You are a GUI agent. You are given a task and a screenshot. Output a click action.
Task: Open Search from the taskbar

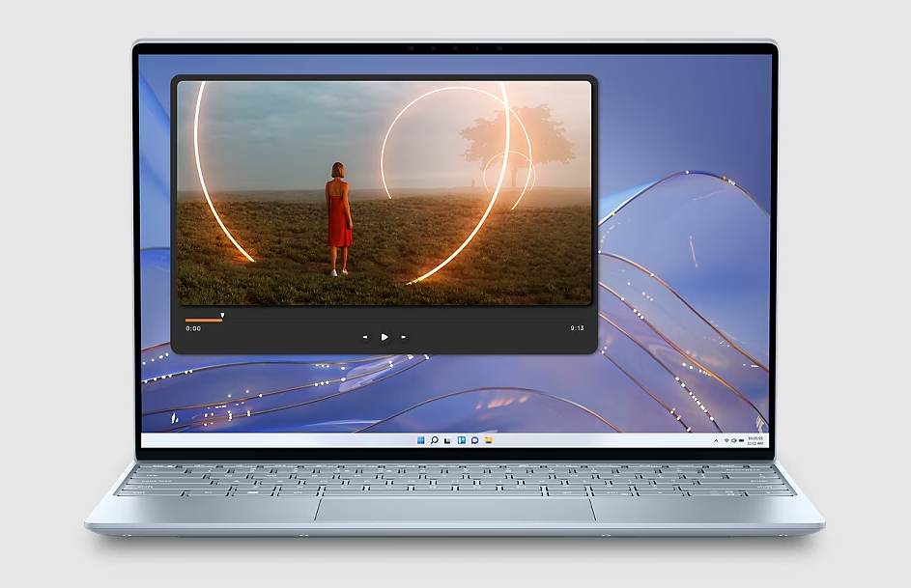point(435,440)
